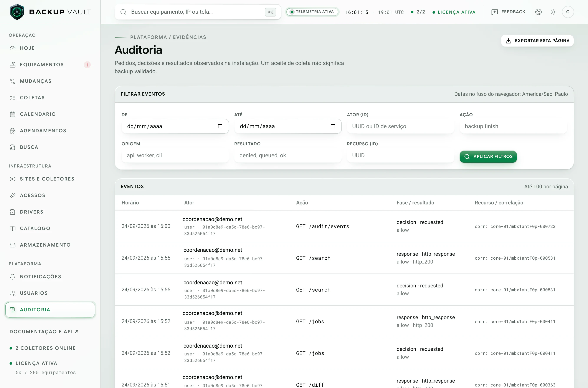Click the Busca file-search icon
588x388 pixels.
[x=13, y=147]
